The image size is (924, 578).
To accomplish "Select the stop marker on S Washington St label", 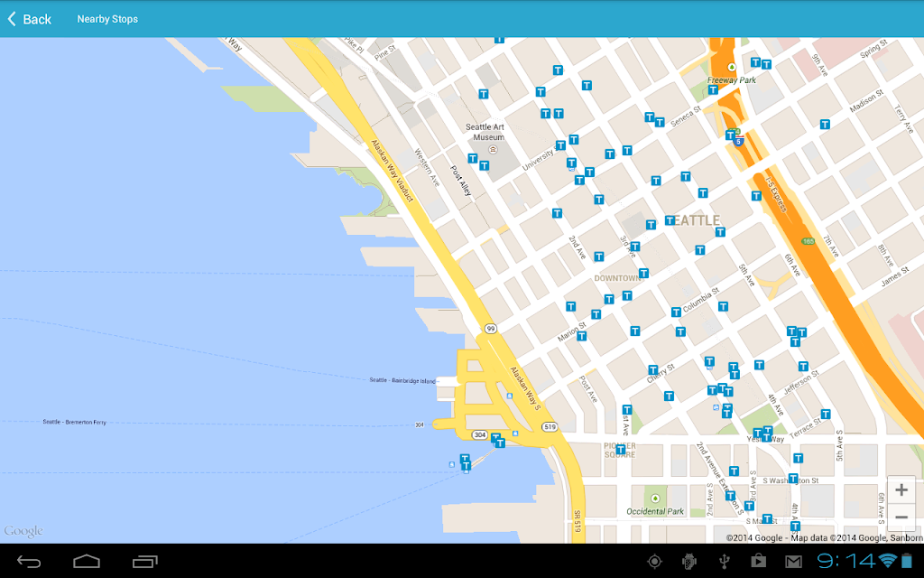I will [793, 479].
